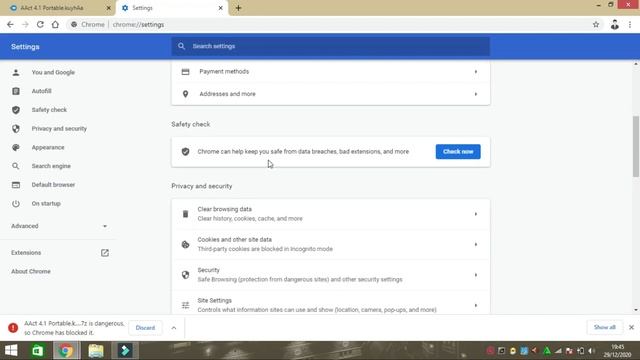The height and width of the screenshot is (360, 640).
Task: Click the Appearance palette icon
Action: (x=16, y=147)
